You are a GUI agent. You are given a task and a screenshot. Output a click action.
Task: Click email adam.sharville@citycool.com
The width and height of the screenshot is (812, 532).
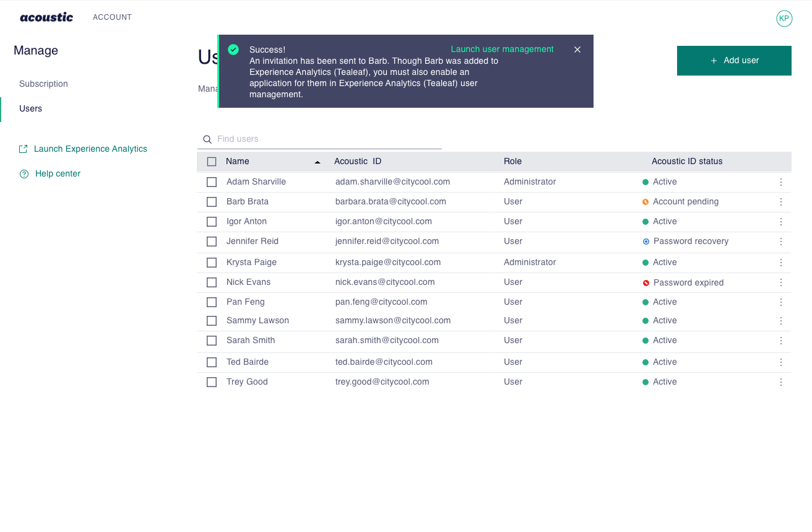[392, 181]
